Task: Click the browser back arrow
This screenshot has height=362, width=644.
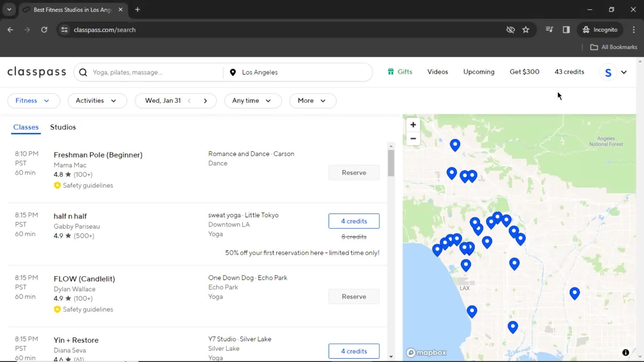Action: 10,30
